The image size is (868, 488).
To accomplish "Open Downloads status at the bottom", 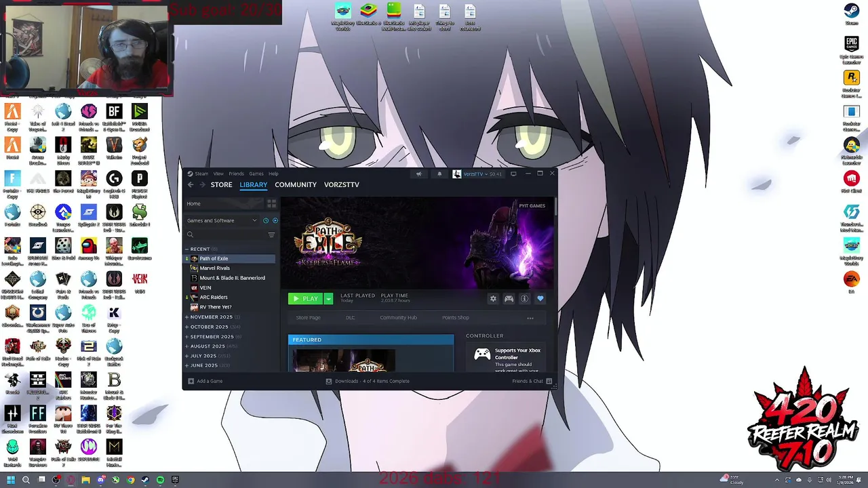I will click(x=368, y=381).
